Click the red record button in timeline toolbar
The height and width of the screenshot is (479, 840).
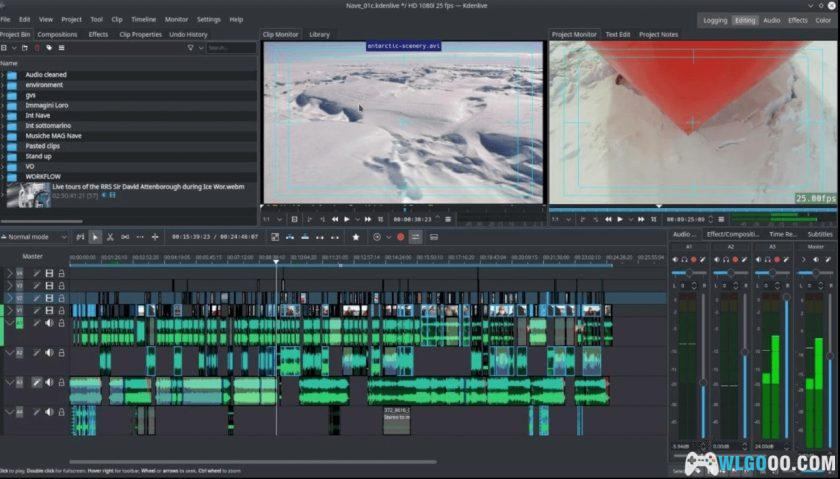click(x=400, y=237)
